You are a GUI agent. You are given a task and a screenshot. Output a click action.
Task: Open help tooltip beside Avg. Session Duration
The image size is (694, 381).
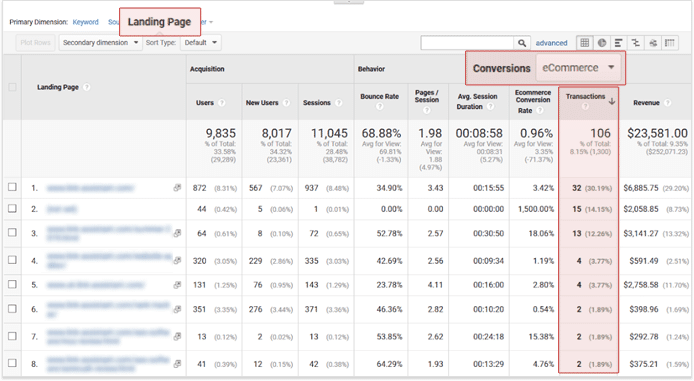coord(490,107)
